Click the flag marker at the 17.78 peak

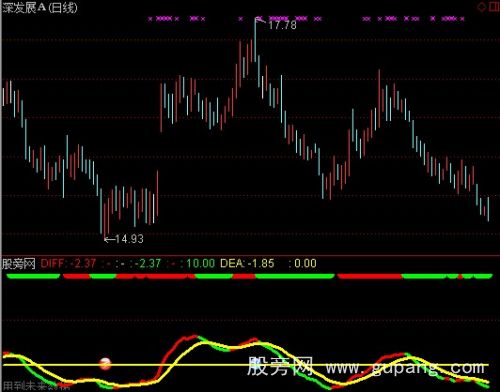click(x=260, y=20)
